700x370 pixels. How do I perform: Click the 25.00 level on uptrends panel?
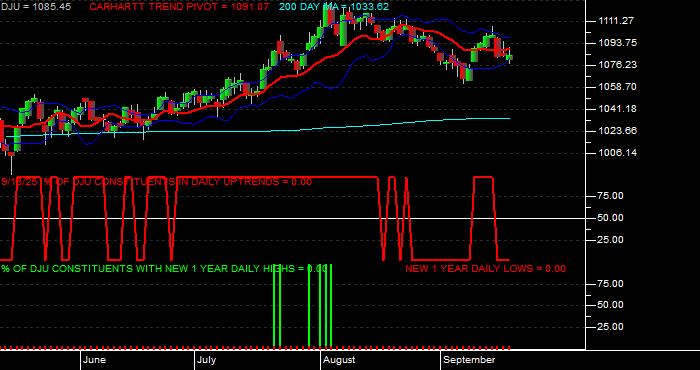coord(610,240)
